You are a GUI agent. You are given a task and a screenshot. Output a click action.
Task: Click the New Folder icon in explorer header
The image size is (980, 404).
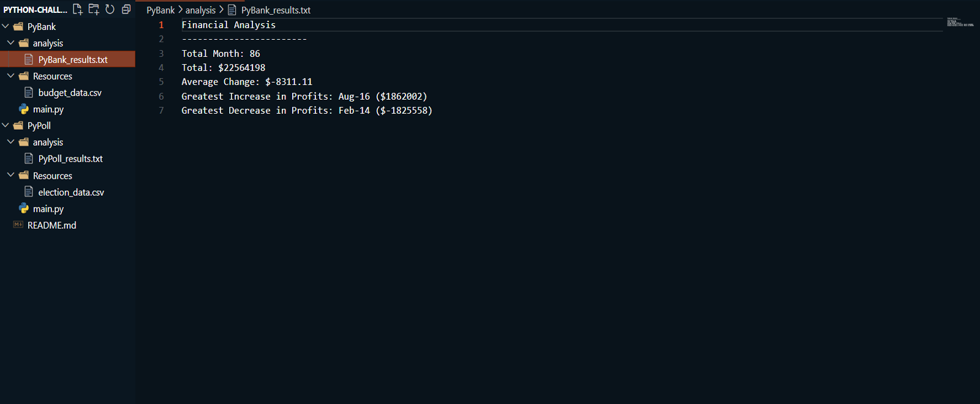pyautogui.click(x=94, y=9)
